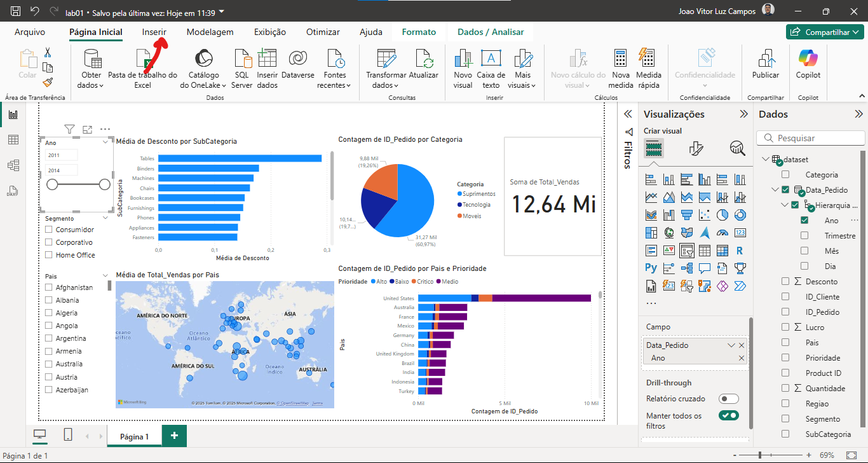
Task: Tick the Trimestre field checkbox
Action: pos(804,235)
